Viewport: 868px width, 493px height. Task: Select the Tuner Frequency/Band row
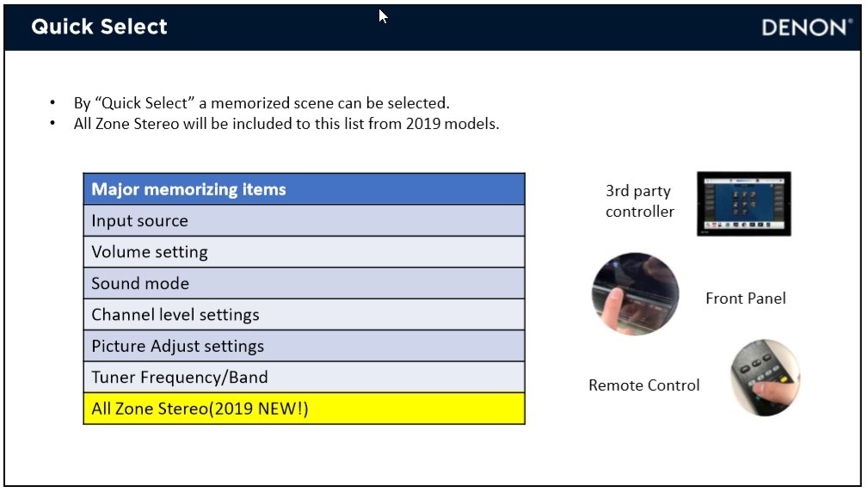pyautogui.click(x=304, y=377)
